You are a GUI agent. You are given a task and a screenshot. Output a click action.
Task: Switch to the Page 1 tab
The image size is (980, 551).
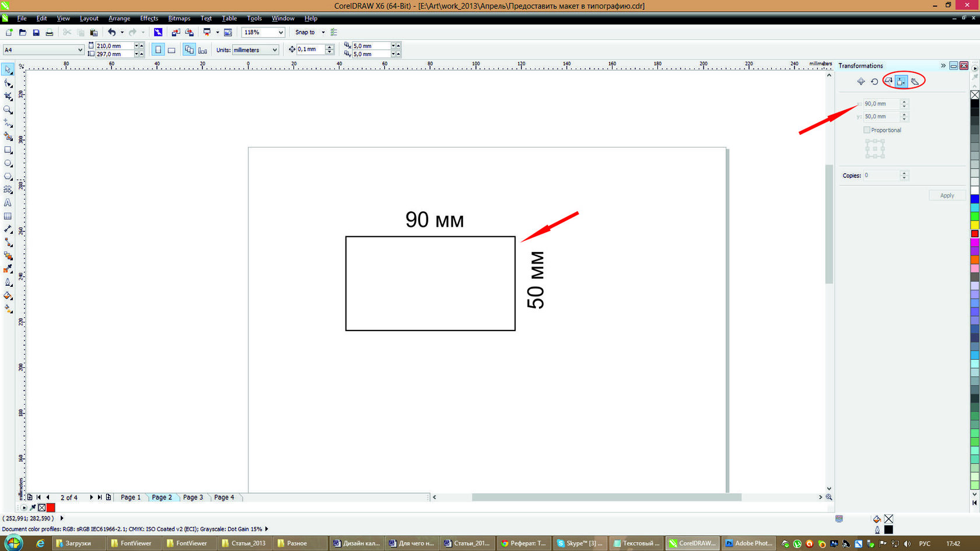[131, 497]
